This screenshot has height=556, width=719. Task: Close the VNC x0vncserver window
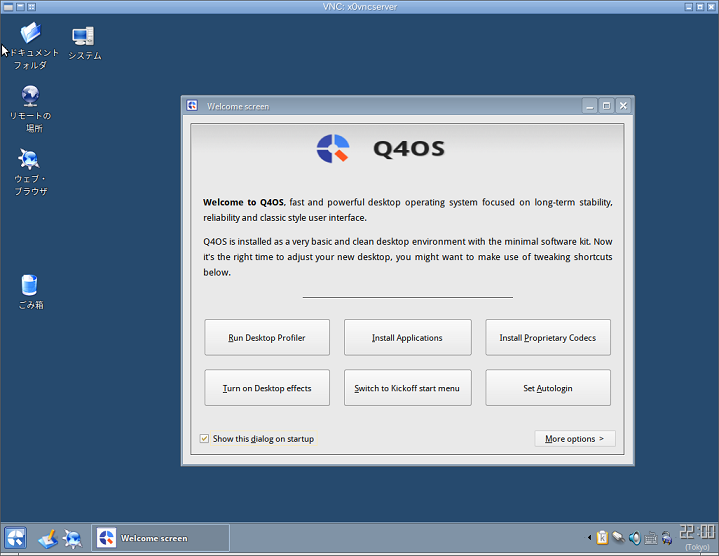coord(711,7)
